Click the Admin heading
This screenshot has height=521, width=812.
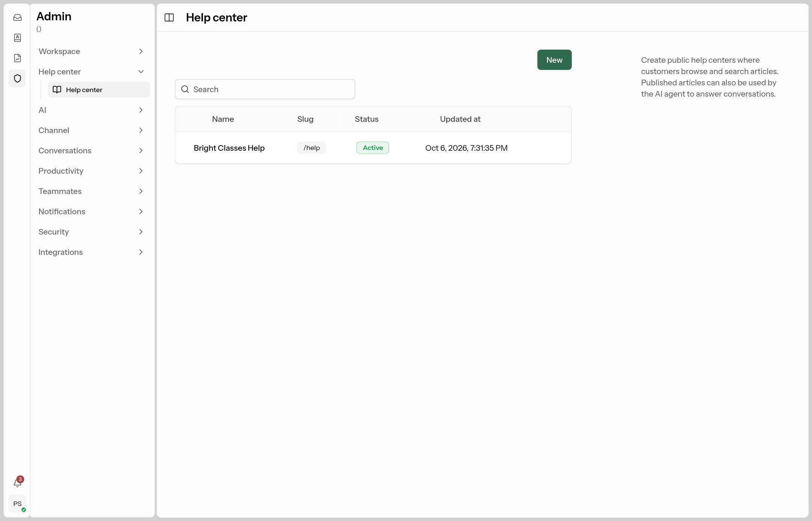[54, 16]
